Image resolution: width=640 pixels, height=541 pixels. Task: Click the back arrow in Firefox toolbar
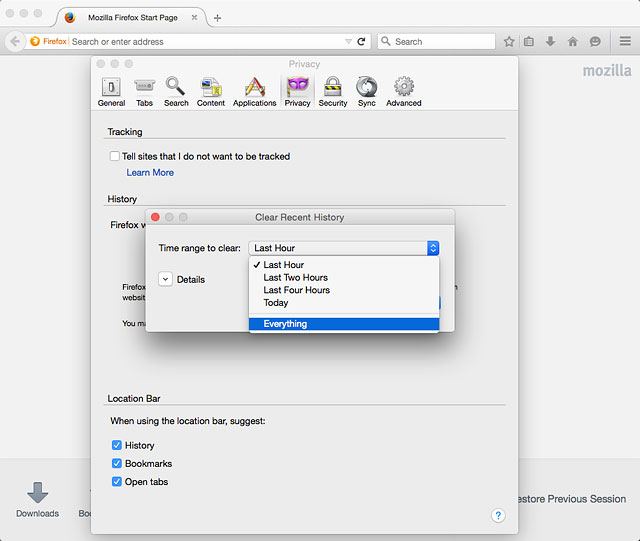coord(15,41)
